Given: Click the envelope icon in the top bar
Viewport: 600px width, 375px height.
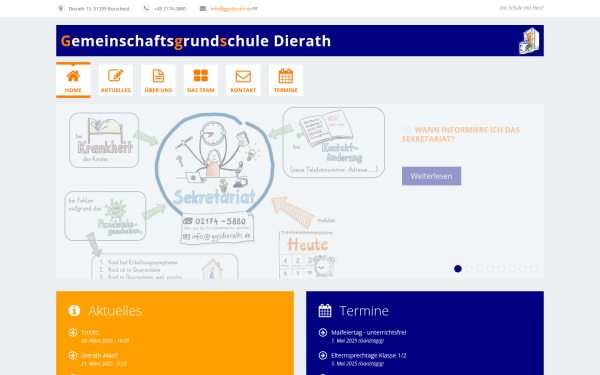Looking at the screenshot, I should (202, 8).
